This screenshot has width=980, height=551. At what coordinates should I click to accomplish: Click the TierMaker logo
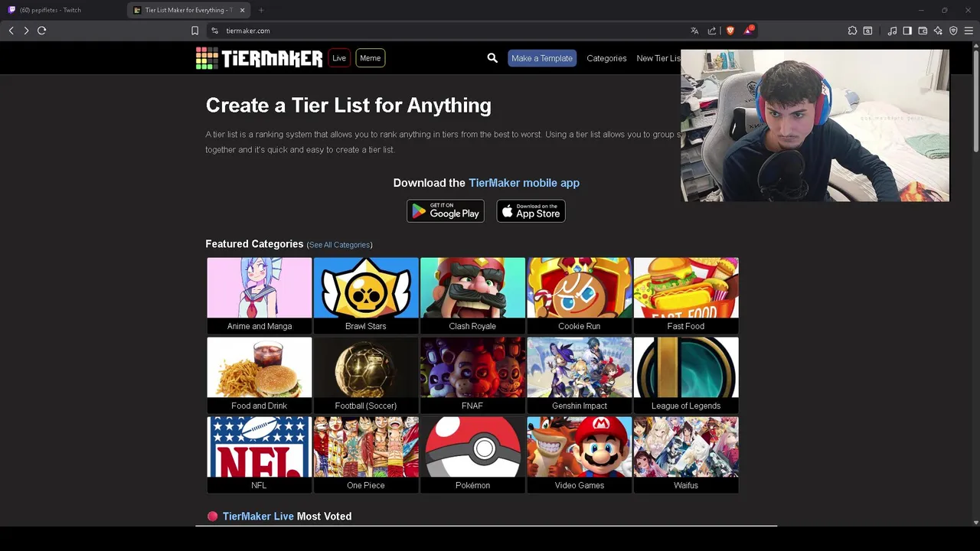259,58
